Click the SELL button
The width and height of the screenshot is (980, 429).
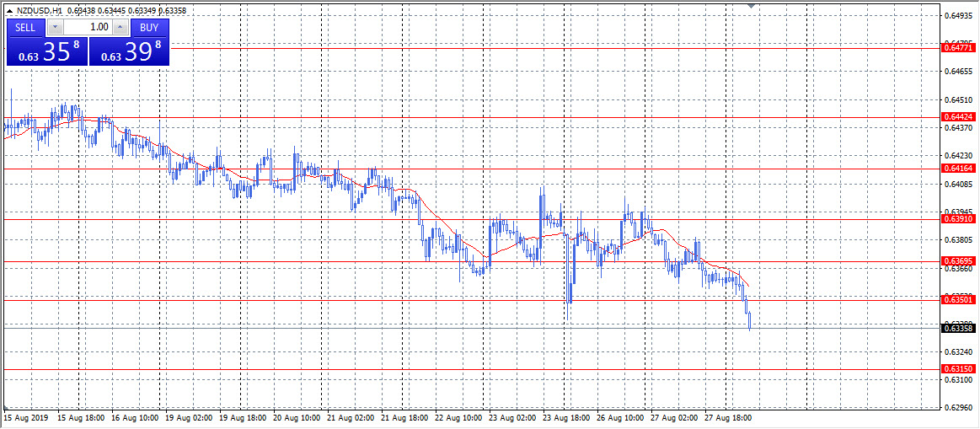click(25, 27)
